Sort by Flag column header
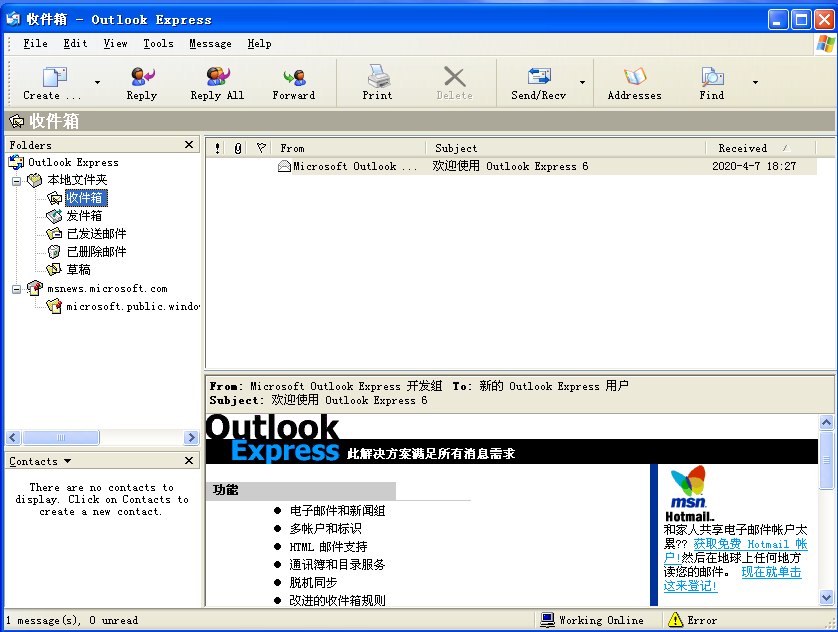Screen dimensions: 838x632 coord(261,148)
